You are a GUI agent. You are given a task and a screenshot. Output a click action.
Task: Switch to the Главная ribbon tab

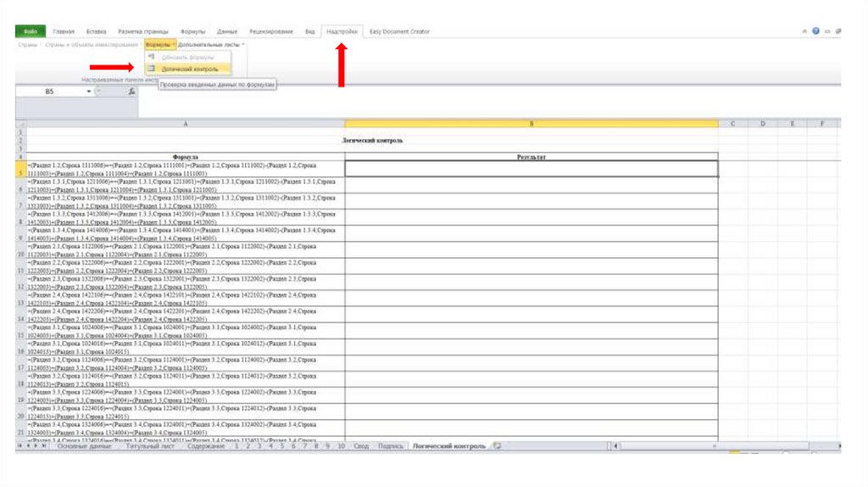click(x=64, y=31)
